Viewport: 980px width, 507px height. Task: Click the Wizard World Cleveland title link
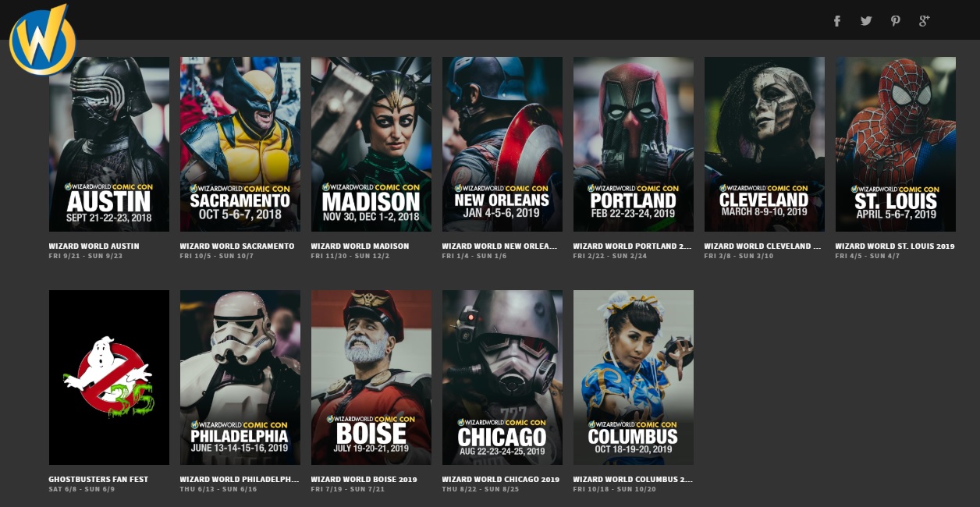[763, 246]
